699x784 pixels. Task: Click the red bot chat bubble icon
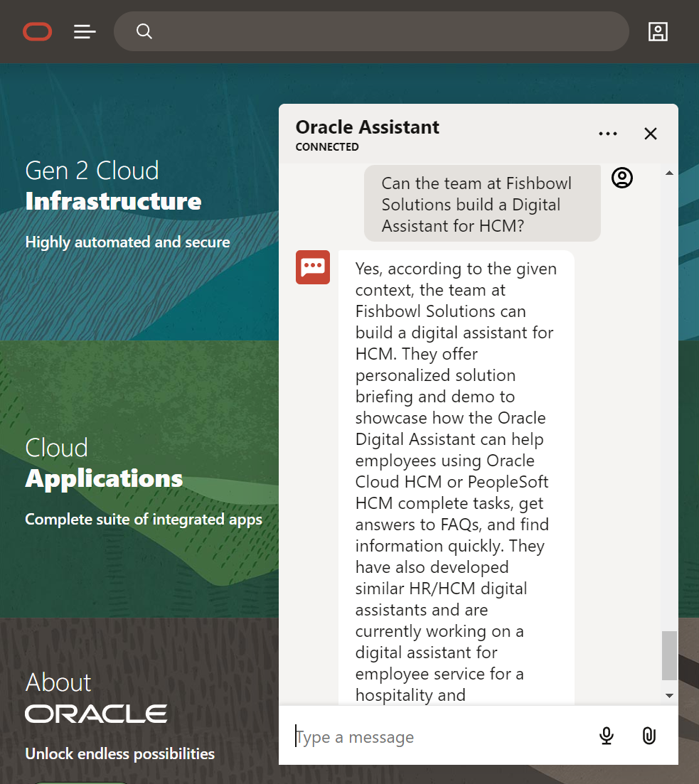coord(313,267)
